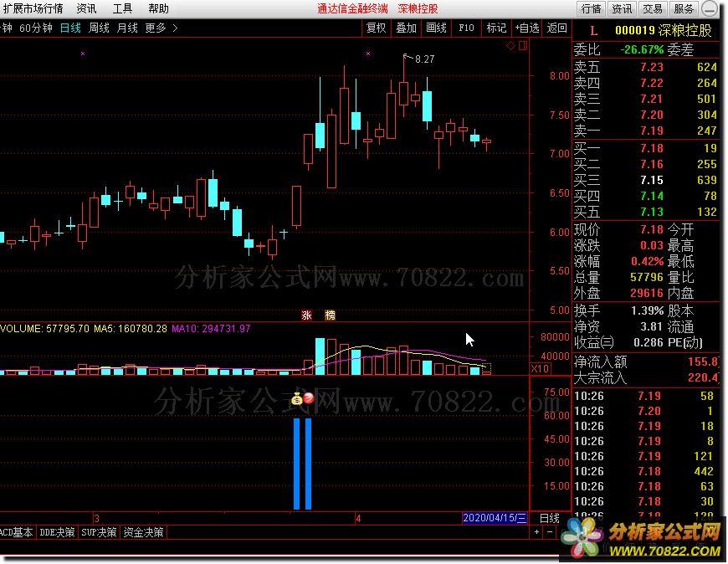
Task: Open the 资讯 menu in the menu bar
Action: [86, 8]
